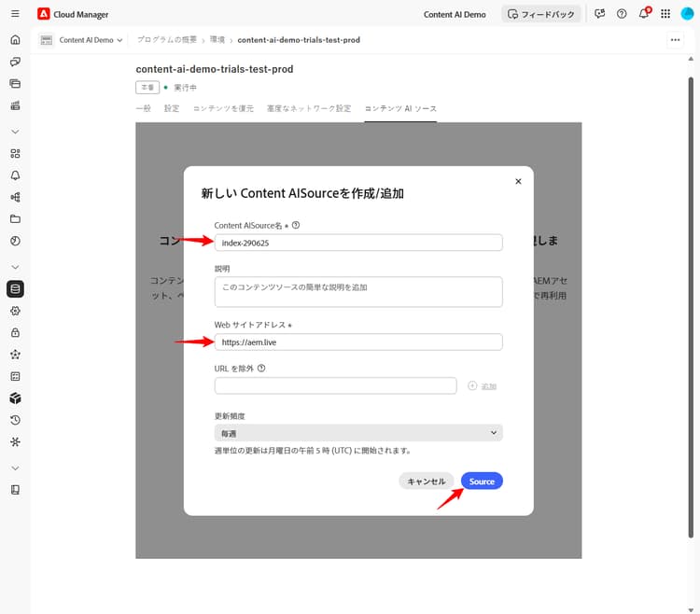Screen dimensions: 700x614
Task: Show help tooltip for URL を除外
Action: click(x=261, y=369)
